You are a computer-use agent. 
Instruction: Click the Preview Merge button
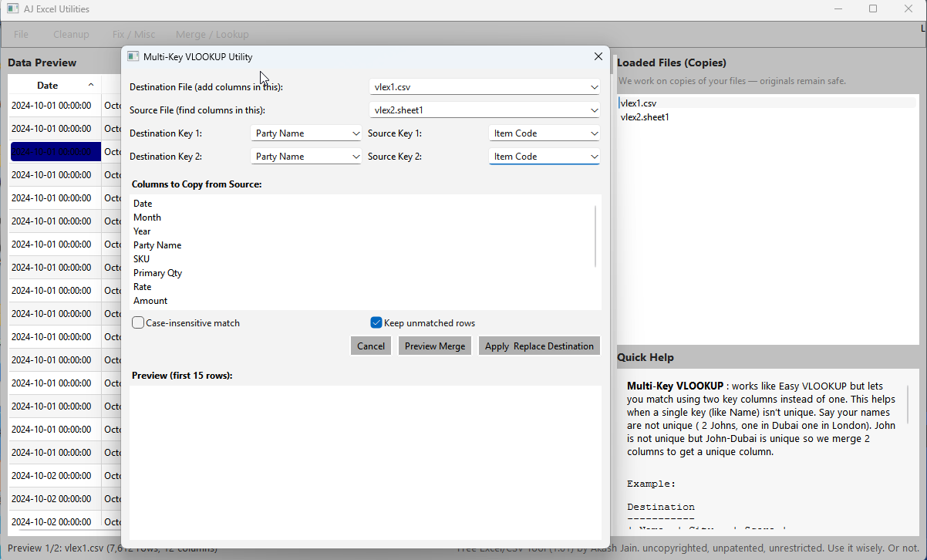pos(434,346)
